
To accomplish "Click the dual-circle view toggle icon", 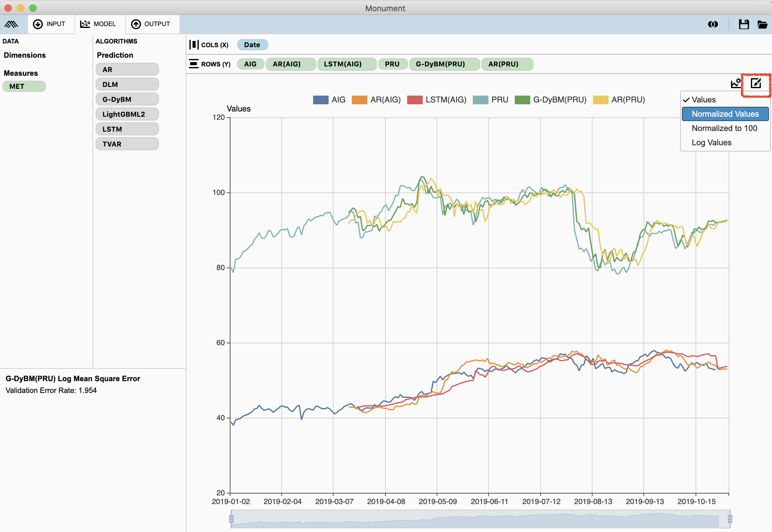I will (x=713, y=24).
